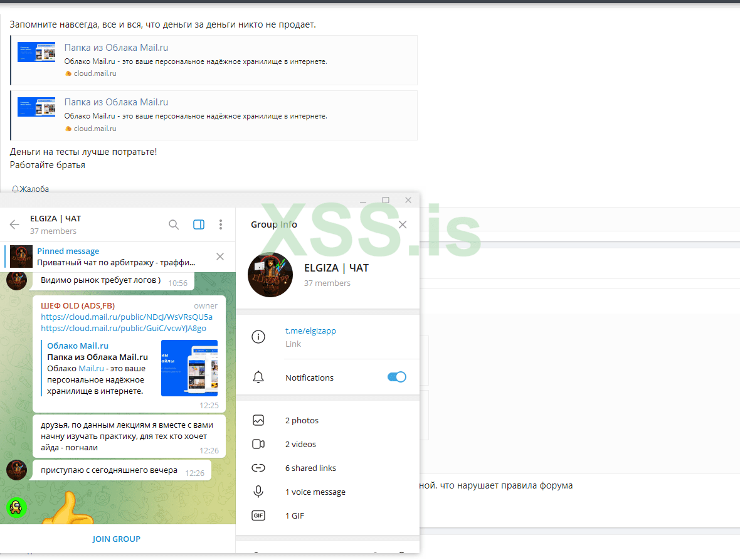This screenshot has width=740, height=560.
Task: Click the video camera icon in shared media
Action: (x=258, y=444)
